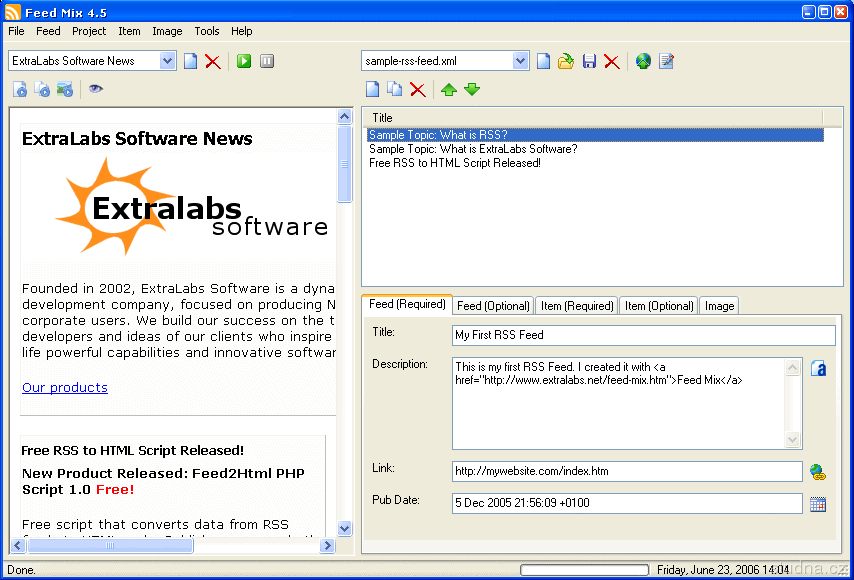Viewport: 854px width, 580px height.
Task: Switch to the Image tab
Action: tap(719, 306)
